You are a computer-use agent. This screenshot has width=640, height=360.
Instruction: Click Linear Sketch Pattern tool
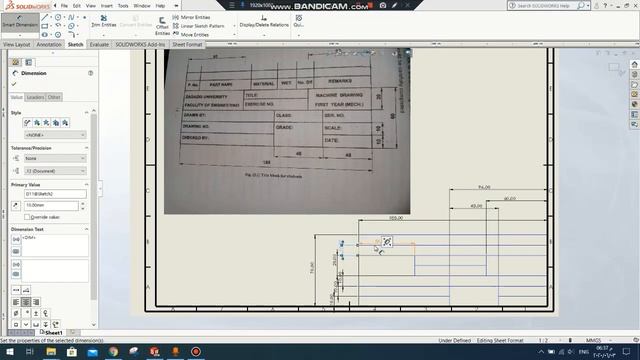pyautogui.click(x=199, y=26)
